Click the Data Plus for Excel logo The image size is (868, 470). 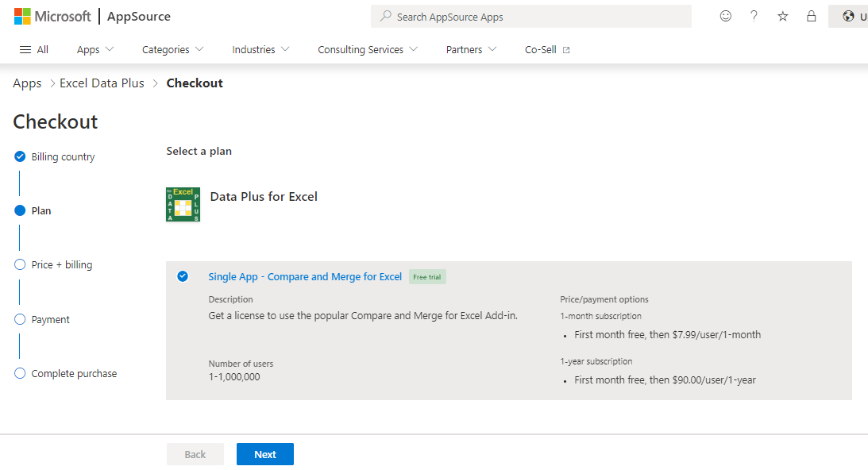[183, 205]
